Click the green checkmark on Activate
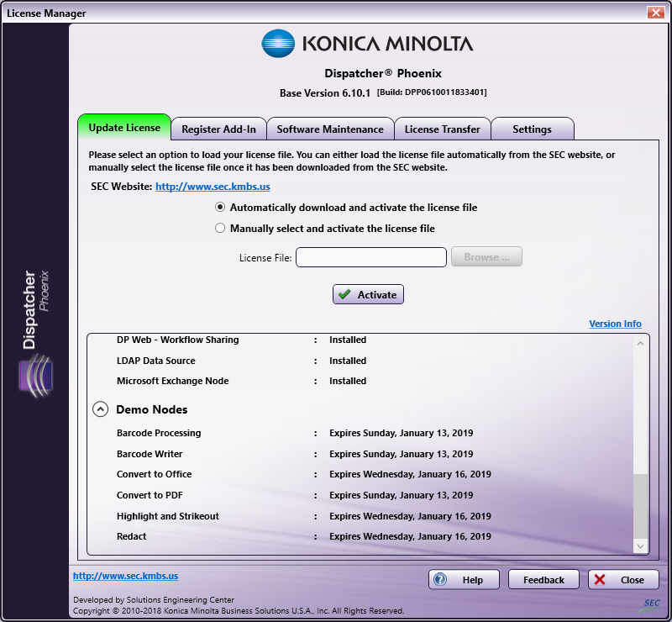The width and height of the screenshot is (672, 622). (x=344, y=294)
